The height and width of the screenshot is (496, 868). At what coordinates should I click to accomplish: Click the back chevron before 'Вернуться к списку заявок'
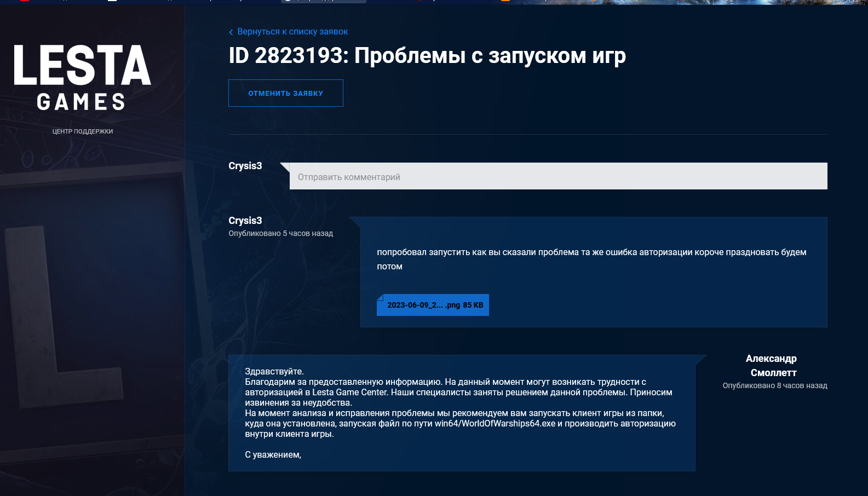(x=231, y=32)
